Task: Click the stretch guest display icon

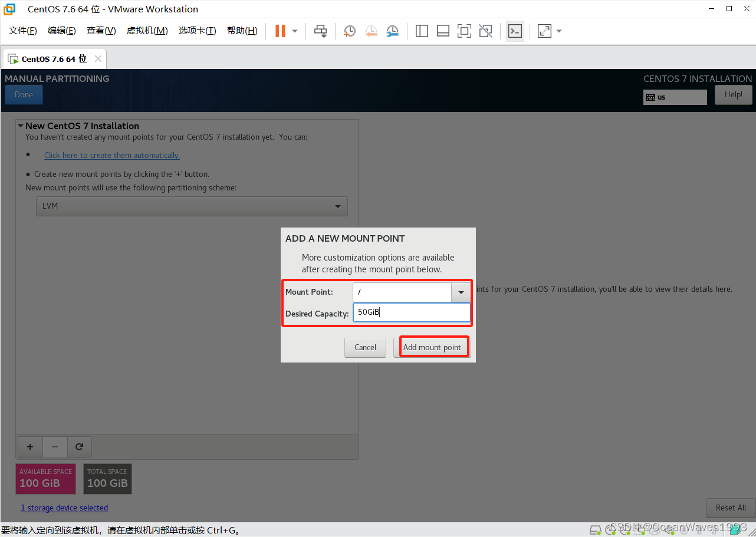Action: pyautogui.click(x=544, y=31)
